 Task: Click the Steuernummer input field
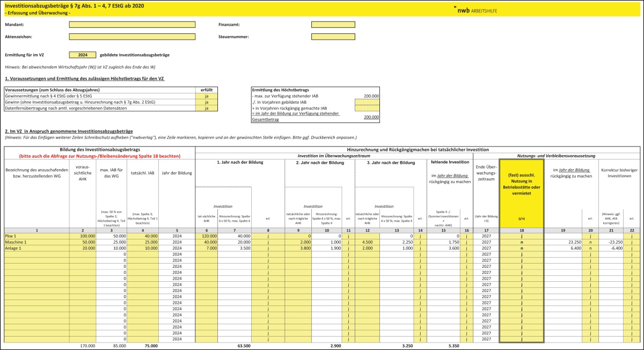tap(333, 37)
